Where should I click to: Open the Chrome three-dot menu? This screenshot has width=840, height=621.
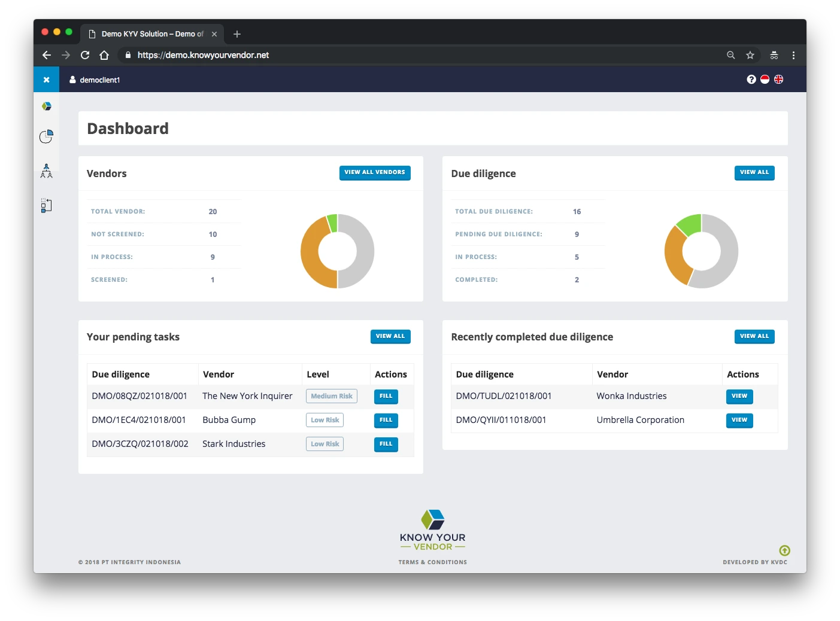tap(793, 54)
